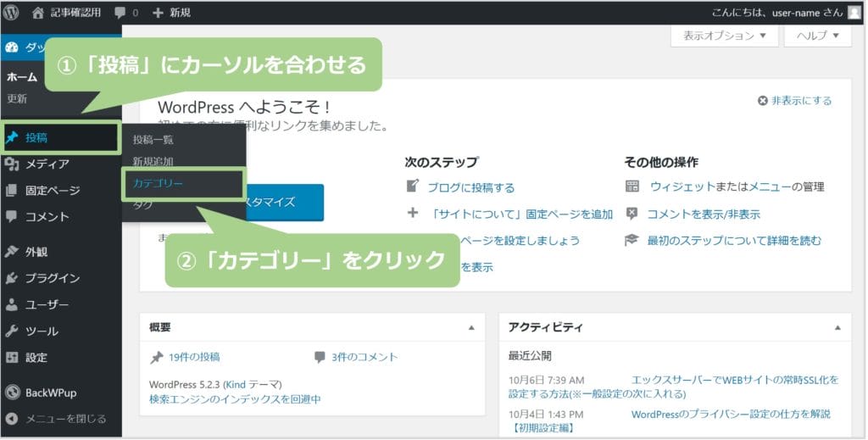Click the pushpin icon beside 19件の投稿
This screenshot has height=440, width=868.
(x=157, y=358)
